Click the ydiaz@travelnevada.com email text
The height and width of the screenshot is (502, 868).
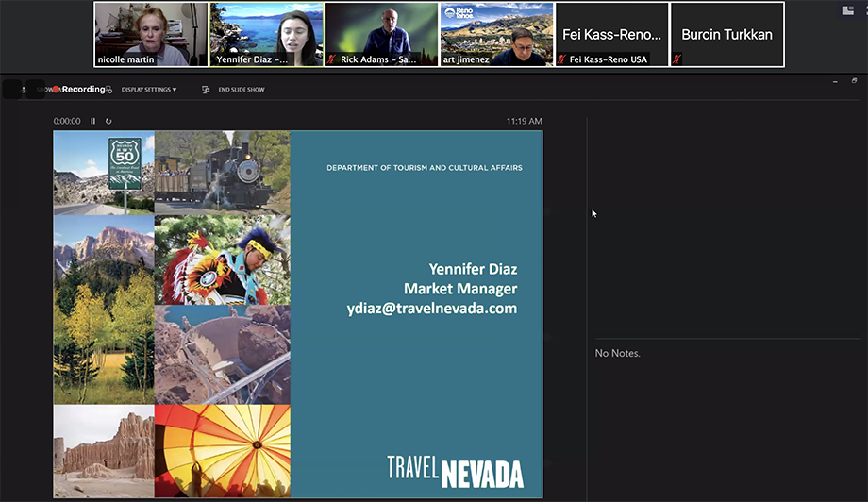coord(432,309)
